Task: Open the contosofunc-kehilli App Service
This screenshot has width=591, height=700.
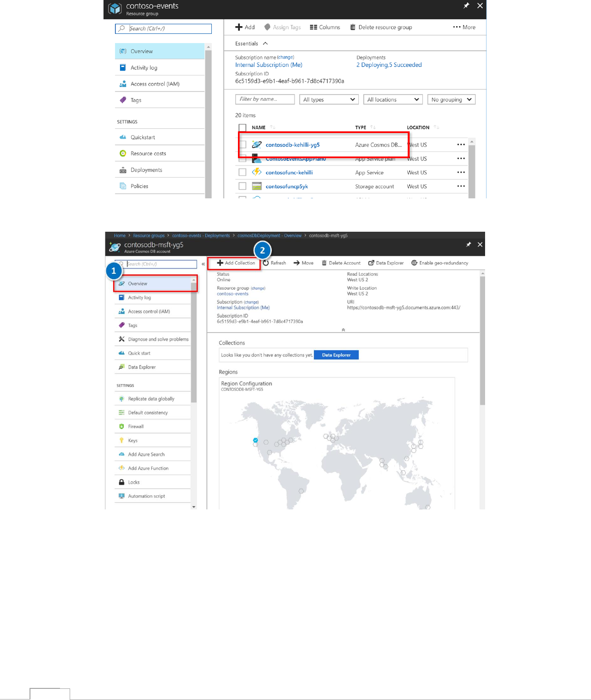Action: pos(289,172)
